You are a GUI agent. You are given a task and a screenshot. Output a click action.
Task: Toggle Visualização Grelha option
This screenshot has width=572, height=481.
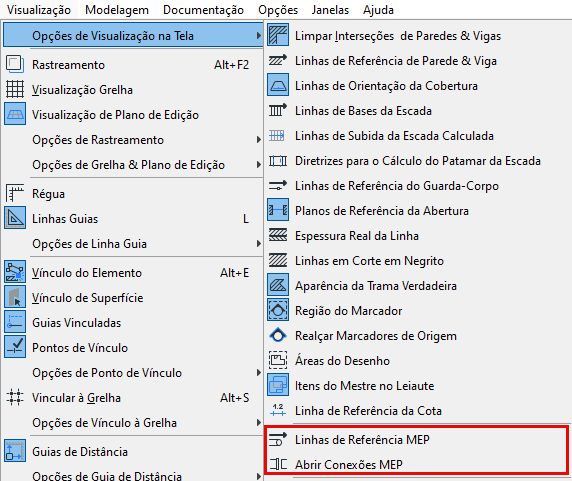pyautogui.click(x=133, y=89)
